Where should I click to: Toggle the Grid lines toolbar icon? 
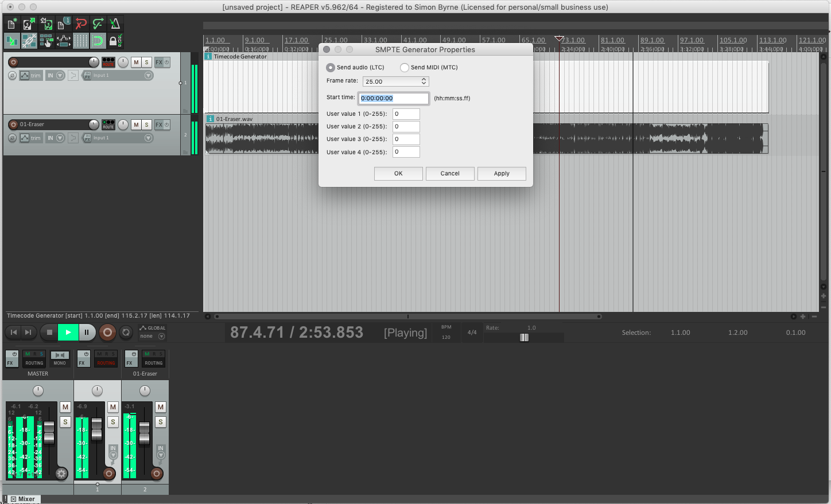pyautogui.click(x=81, y=41)
